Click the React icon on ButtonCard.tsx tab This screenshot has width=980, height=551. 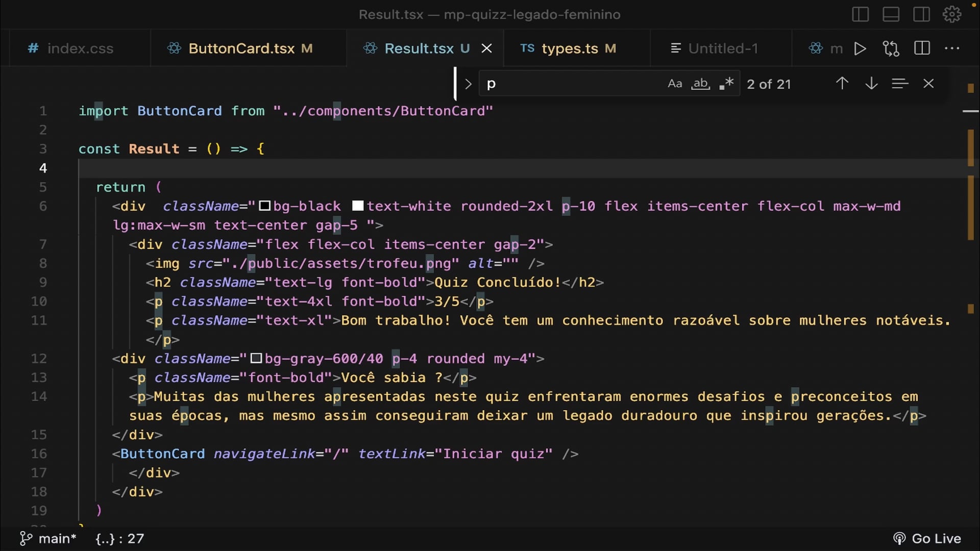pos(174,48)
